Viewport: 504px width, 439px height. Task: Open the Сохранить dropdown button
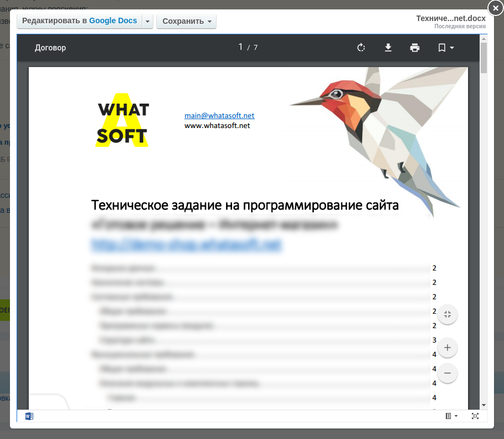186,22
